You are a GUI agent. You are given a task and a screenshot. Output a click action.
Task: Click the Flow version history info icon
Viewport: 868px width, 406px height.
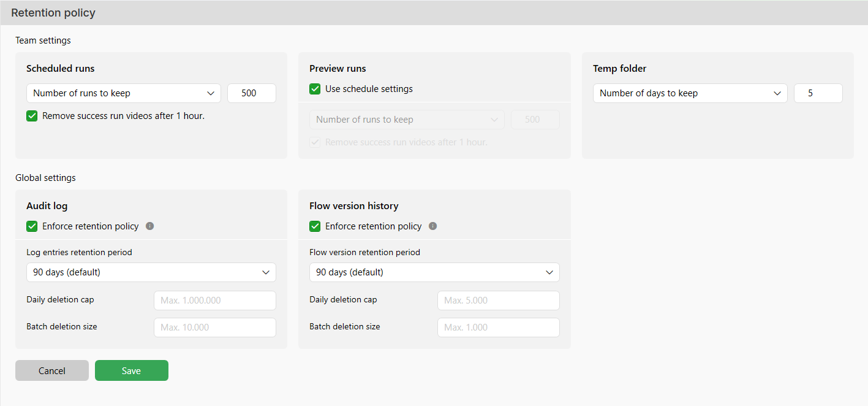[x=433, y=226]
